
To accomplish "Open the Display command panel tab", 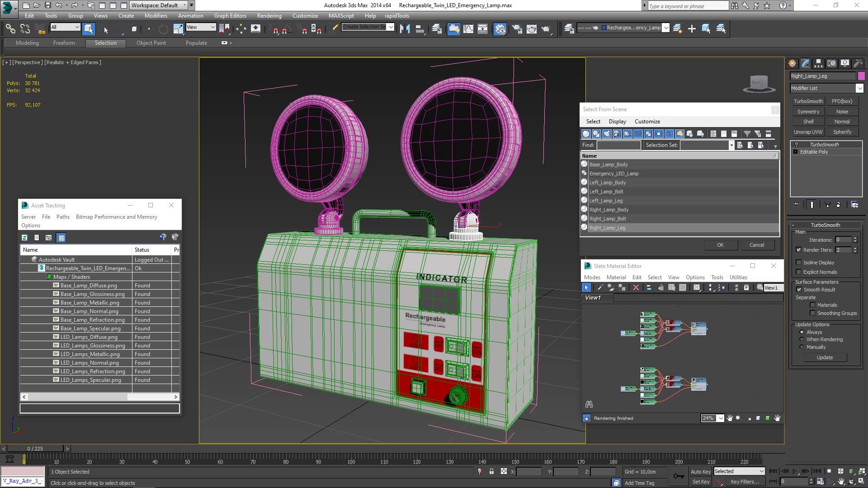I will pyautogui.click(x=844, y=63).
